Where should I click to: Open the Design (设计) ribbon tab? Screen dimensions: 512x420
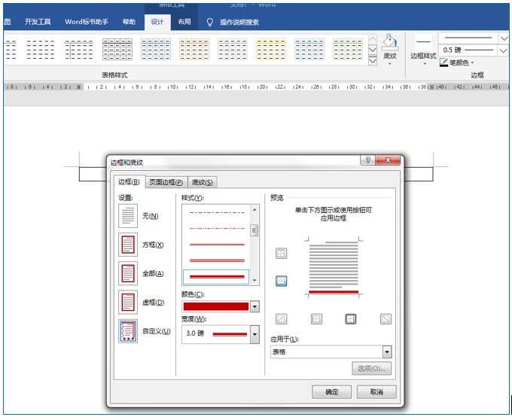(157, 22)
